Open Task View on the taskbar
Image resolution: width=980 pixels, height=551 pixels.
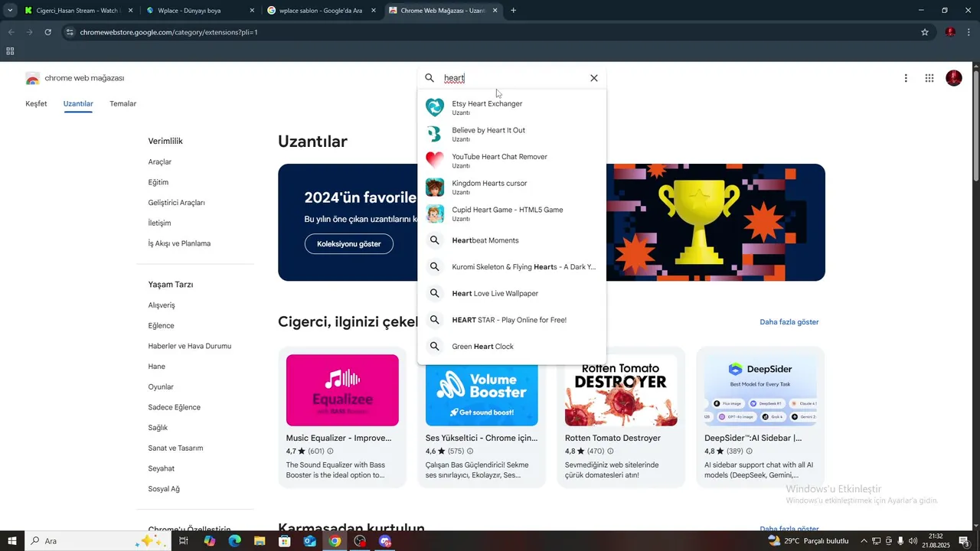(x=184, y=541)
